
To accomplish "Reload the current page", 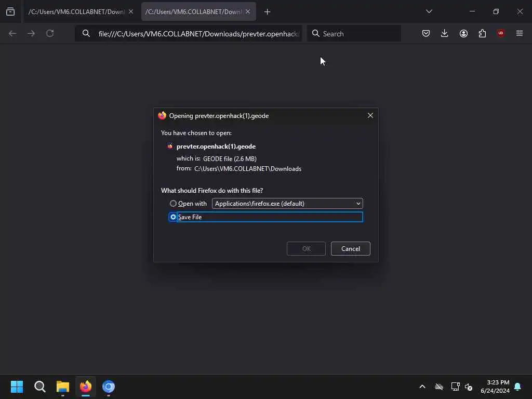I will 50,33.
